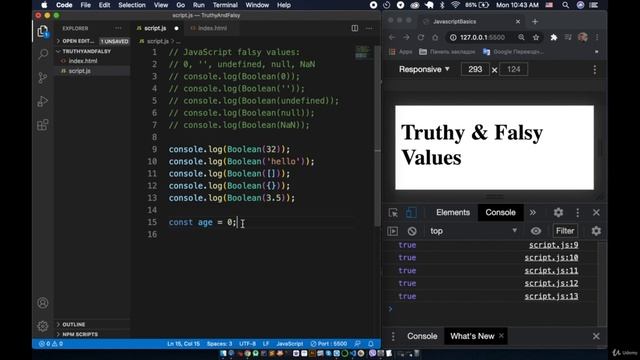Image resolution: width=640 pixels, height=360 pixels.
Task: Select script.js in the Explorer tree
Action: [x=80, y=71]
